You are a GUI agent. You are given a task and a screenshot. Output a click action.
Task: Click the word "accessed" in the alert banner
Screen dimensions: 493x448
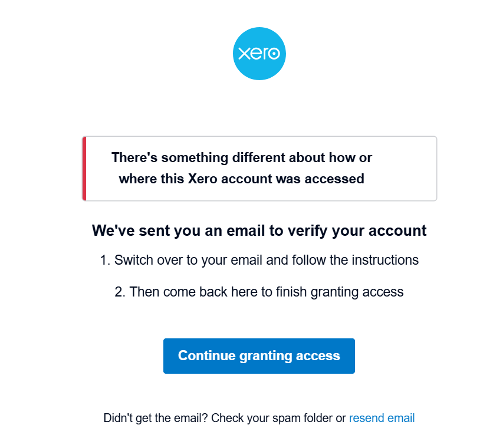tap(338, 179)
